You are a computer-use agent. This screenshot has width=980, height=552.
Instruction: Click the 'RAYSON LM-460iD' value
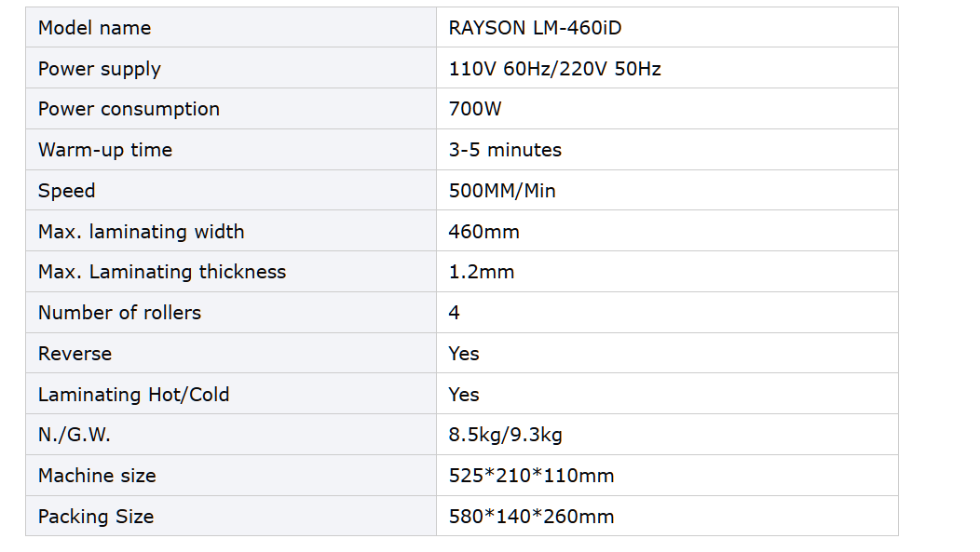535,28
